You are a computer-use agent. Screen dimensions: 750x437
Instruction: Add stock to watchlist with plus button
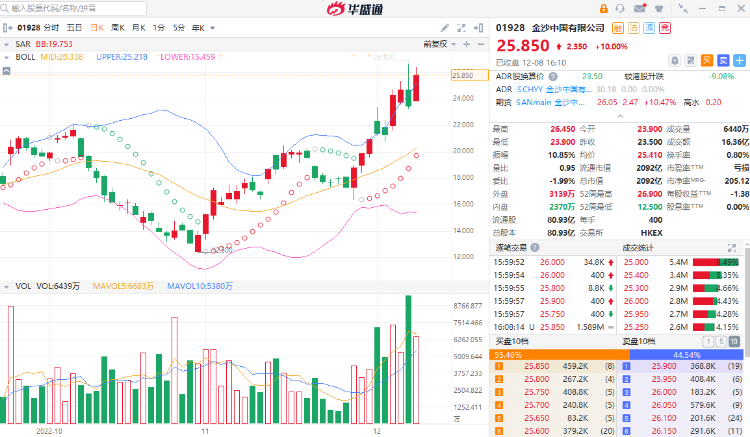coord(739,60)
